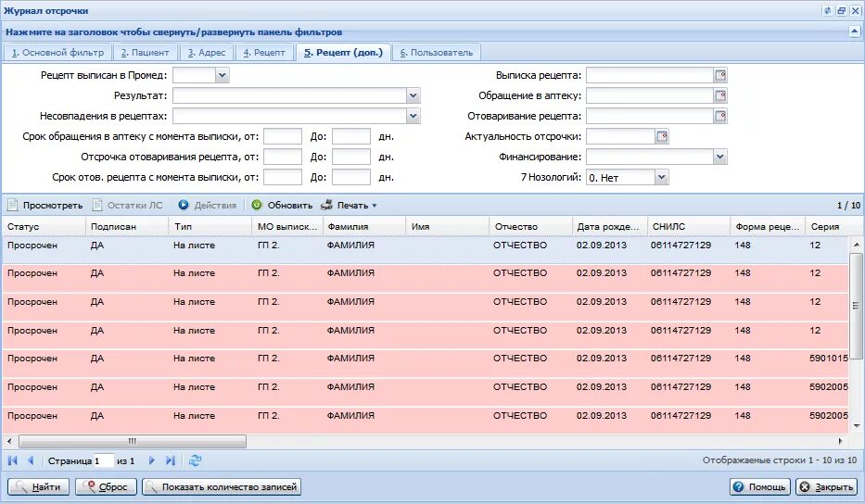Switch to the Пользователь tab
This screenshot has height=504, width=865.
(437, 53)
